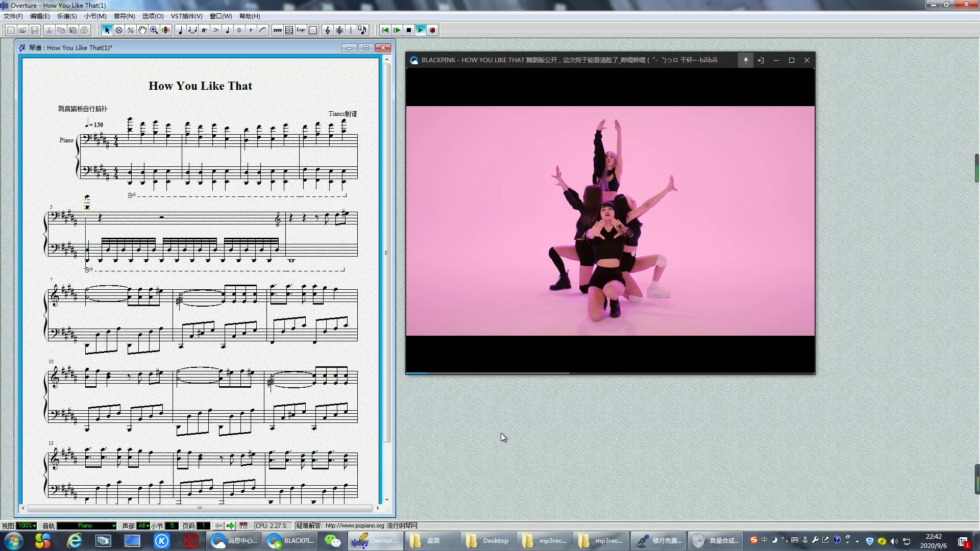Click the How You Like That title text
The image size is (980, 551).
[x=200, y=86]
